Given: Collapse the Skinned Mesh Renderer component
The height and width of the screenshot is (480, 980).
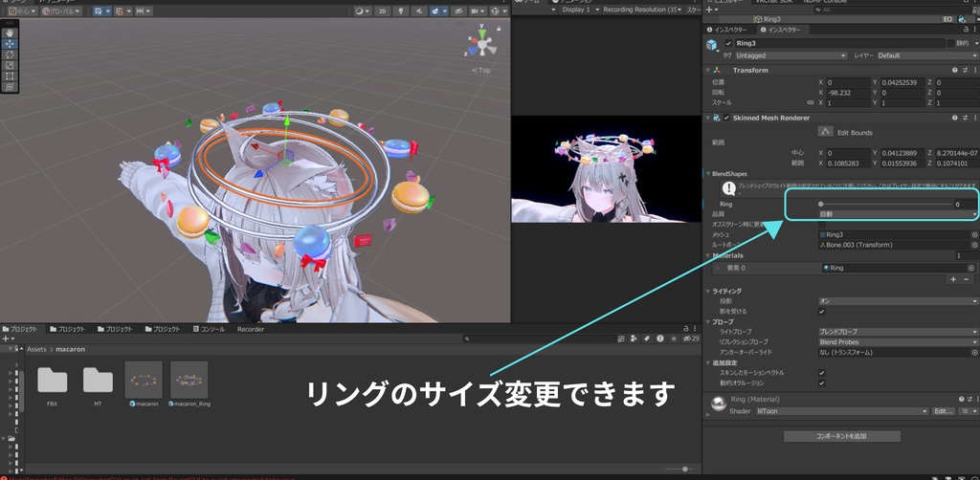Looking at the screenshot, I should (x=708, y=118).
